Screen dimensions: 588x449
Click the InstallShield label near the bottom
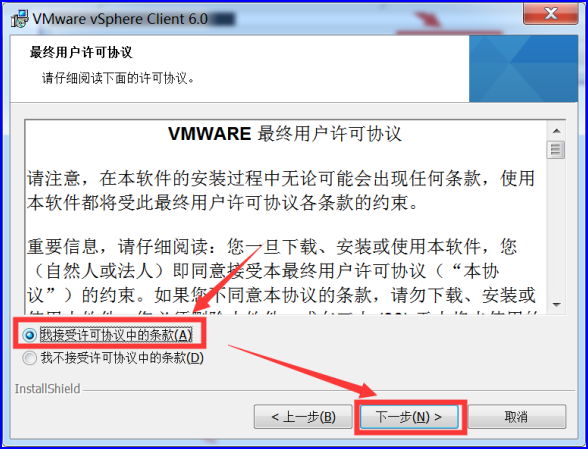pos(48,389)
